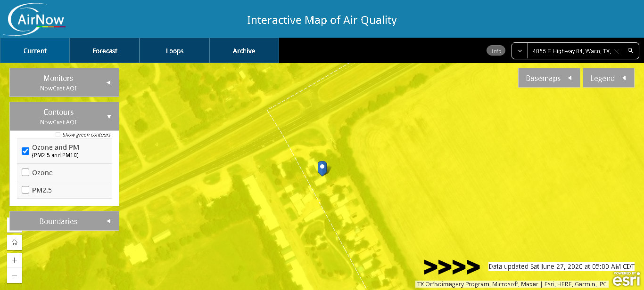Clear the search address text

click(616, 51)
